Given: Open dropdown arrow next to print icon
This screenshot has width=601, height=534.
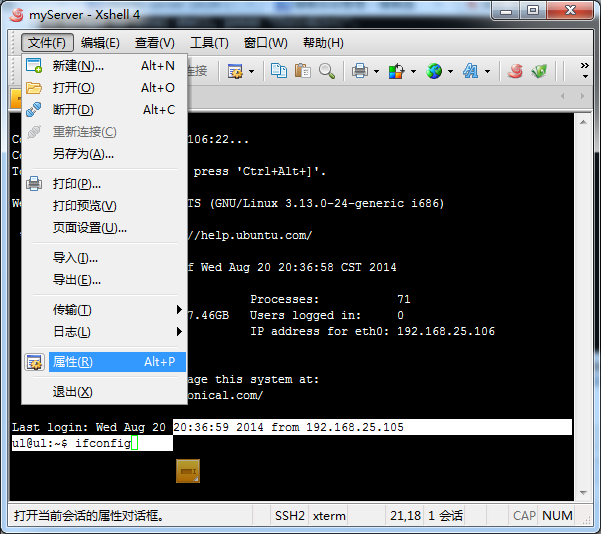Looking at the screenshot, I should [376, 71].
